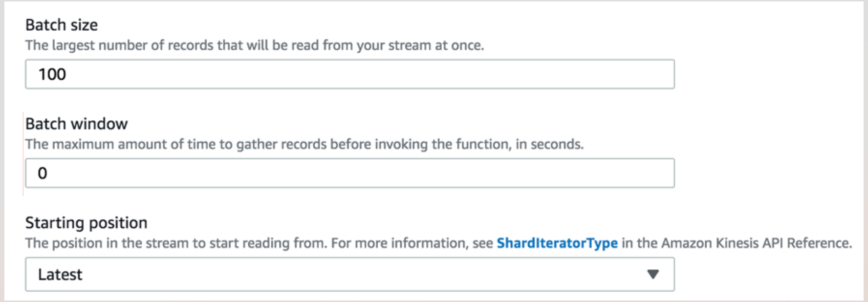Click the Batch window label
Image resolution: width=868 pixels, height=302 pixels.
tap(77, 124)
